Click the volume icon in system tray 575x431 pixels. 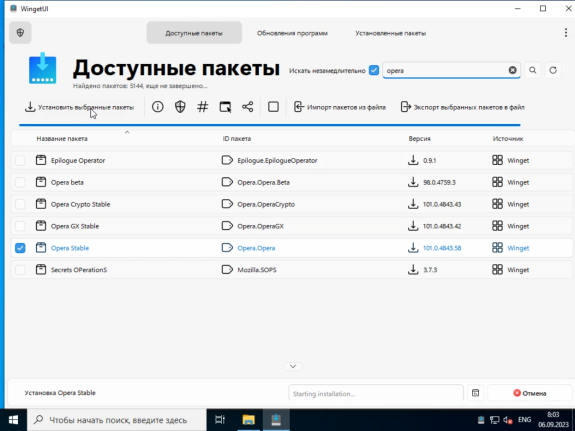click(x=508, y=420)
